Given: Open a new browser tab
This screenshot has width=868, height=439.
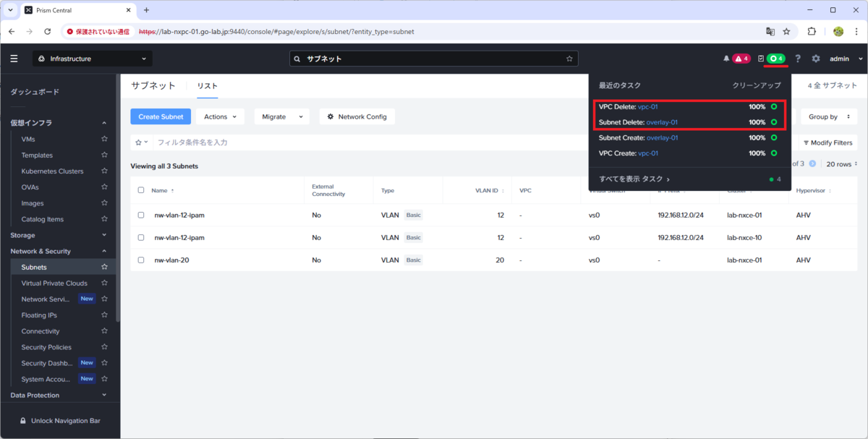Looking at the screenshot, I should click(146, 10).
